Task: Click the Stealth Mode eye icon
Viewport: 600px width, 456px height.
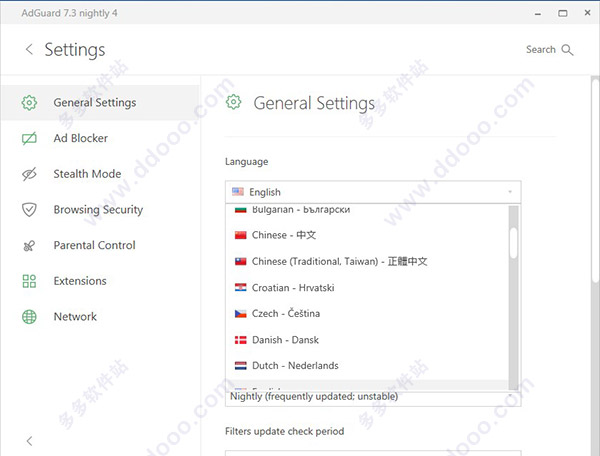Action: [x=29, y=174]
